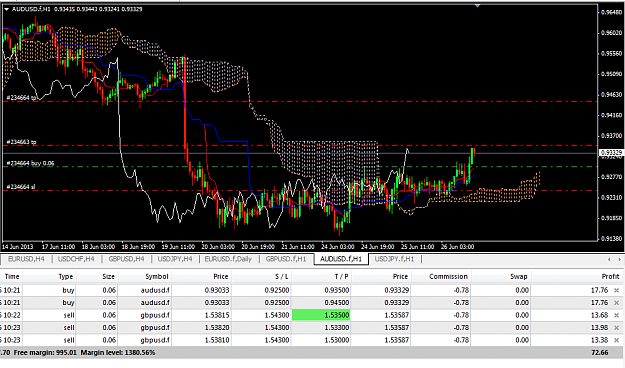625x368 pixels.
Task: Click the chart shift marker at top of chart
Action: 477,6
